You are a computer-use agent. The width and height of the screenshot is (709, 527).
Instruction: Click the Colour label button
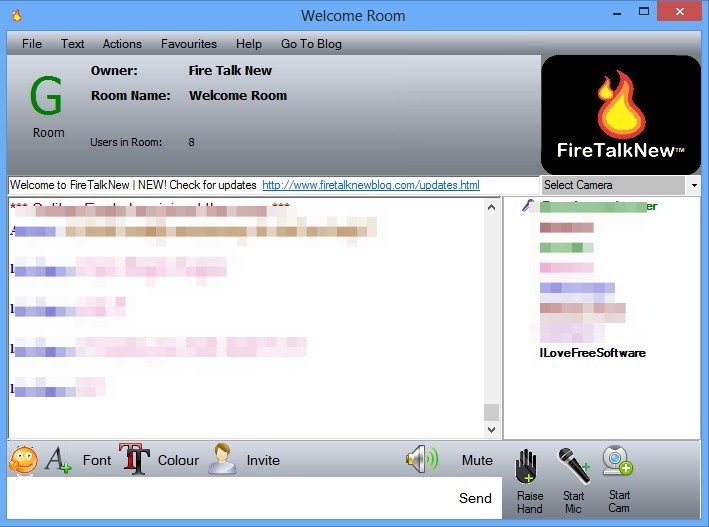pos(178,461)
